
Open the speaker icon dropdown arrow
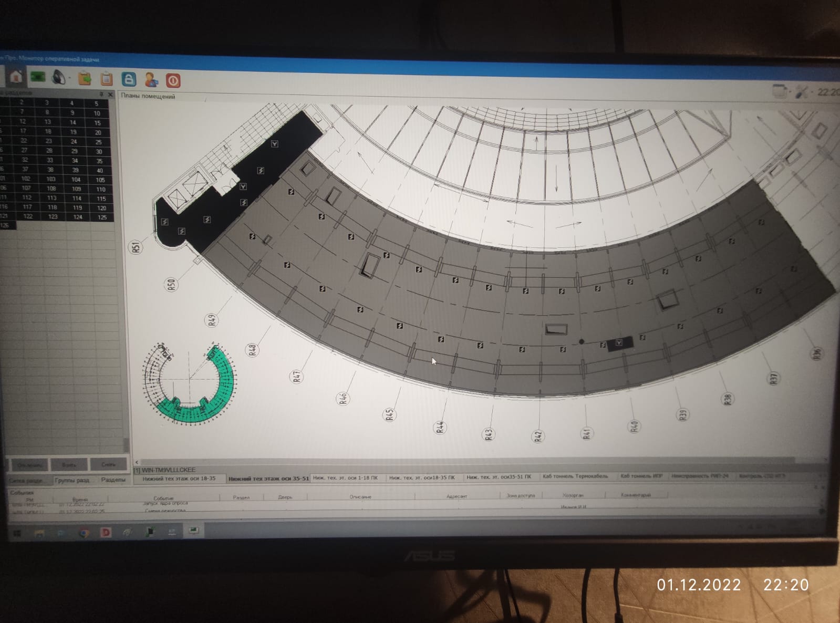tap(70, 79)
